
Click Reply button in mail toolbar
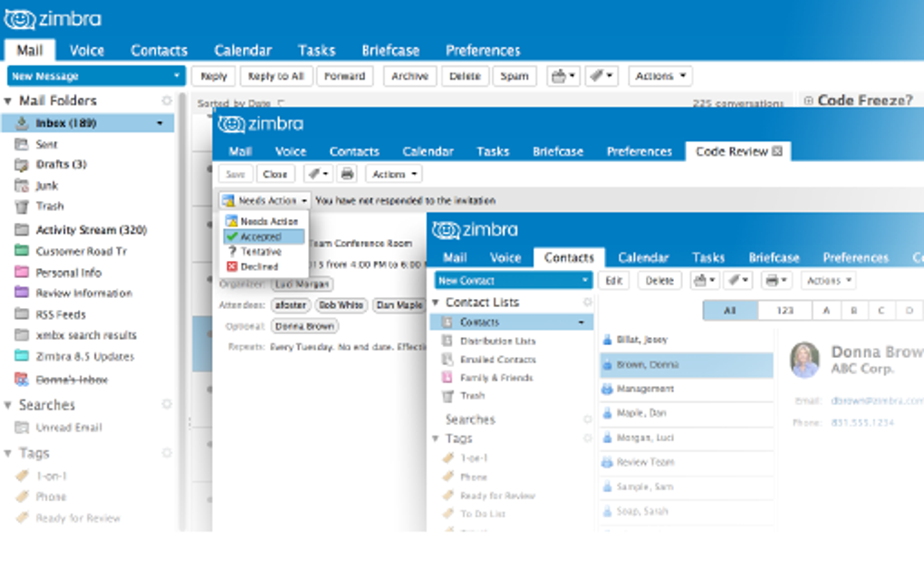tap(214, 76)
